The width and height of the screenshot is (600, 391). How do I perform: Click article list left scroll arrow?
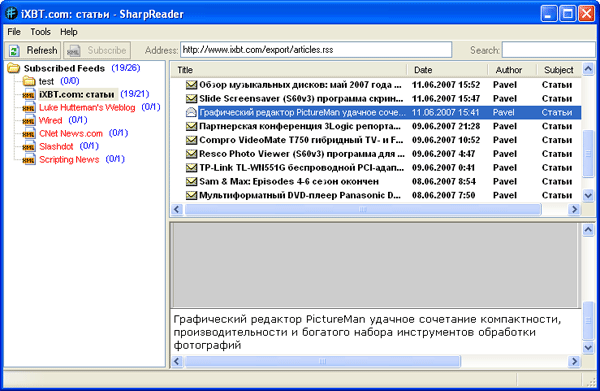point(177,209)
